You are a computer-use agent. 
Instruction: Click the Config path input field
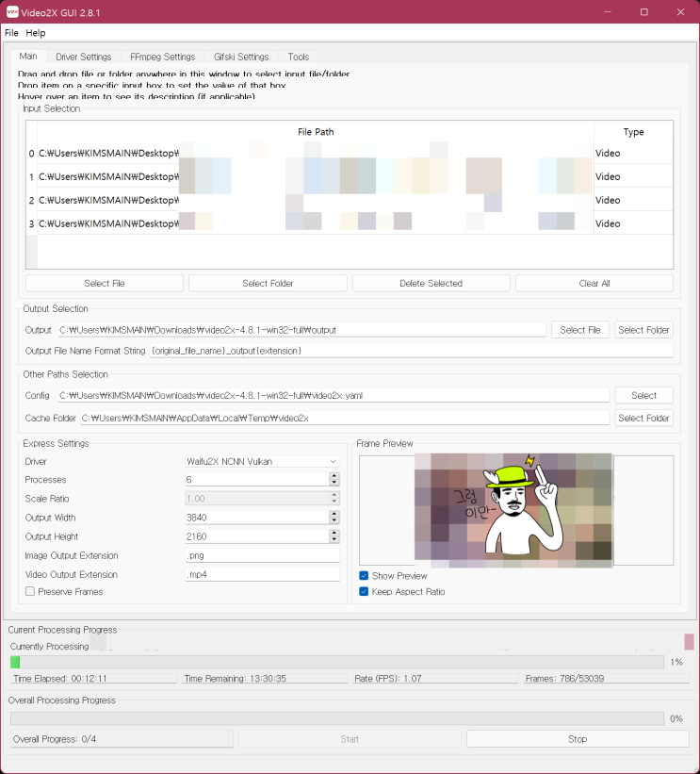334,395
